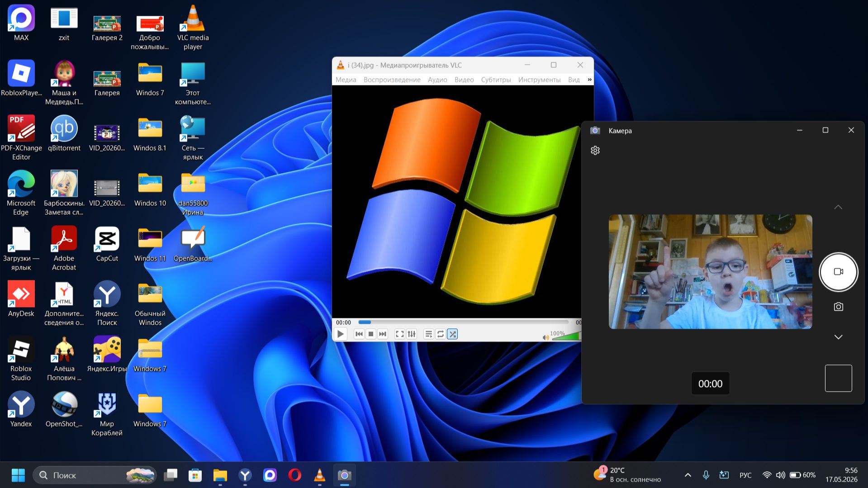
Task: Show the VLC playlist
Action: (x=429, y=334)
